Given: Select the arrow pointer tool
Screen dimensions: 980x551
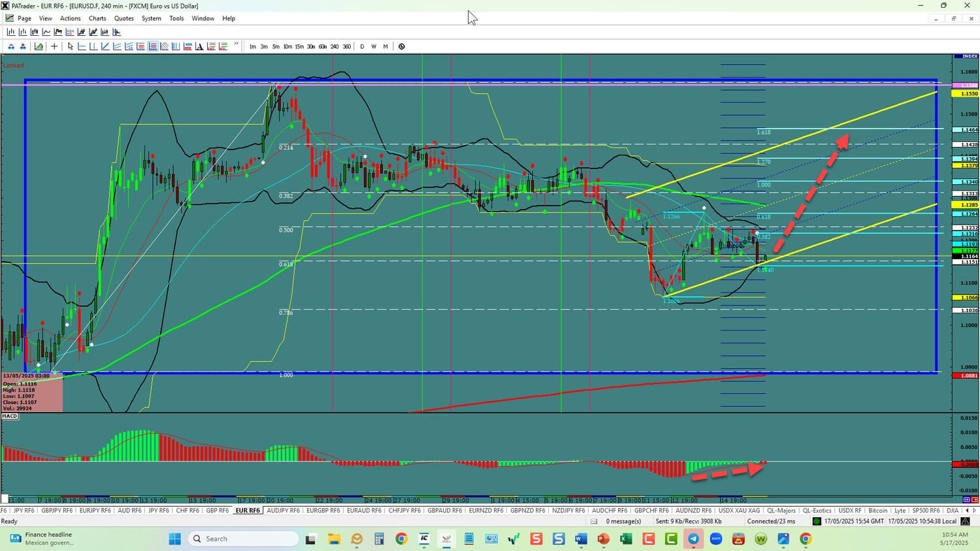Looking at the screenshot, I should point(71,46).
